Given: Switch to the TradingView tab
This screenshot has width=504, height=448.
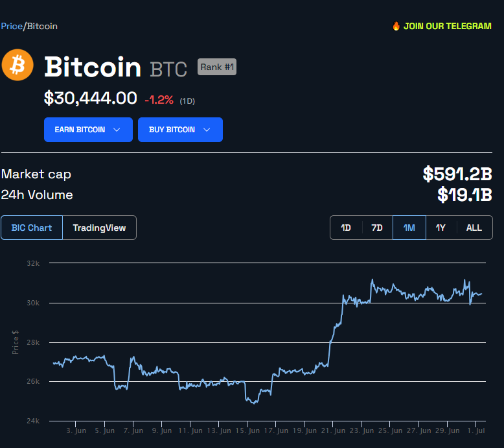Looking at the screenshot, I should point(99,228).
